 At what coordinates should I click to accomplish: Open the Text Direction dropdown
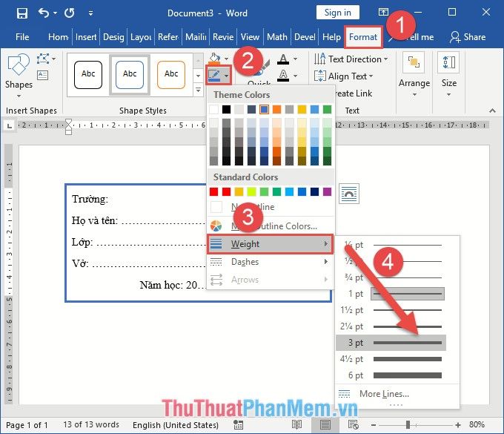[x=351, y=59]
